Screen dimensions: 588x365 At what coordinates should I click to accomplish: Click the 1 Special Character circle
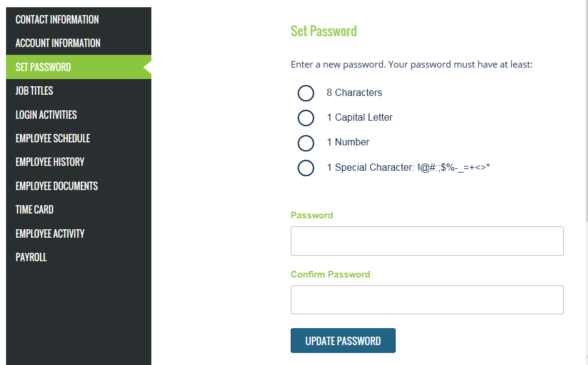pos(306,168)
